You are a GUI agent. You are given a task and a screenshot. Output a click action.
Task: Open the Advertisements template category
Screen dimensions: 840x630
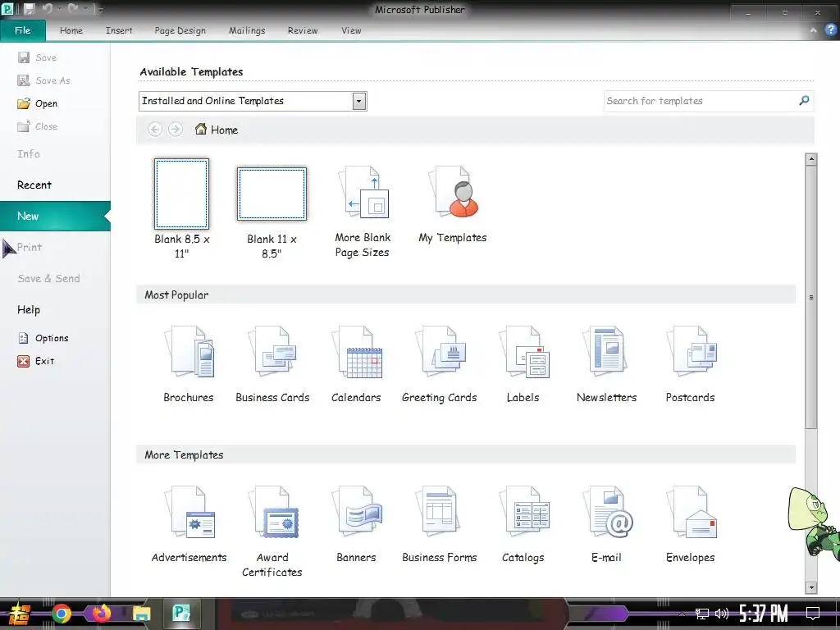(189, 524)
